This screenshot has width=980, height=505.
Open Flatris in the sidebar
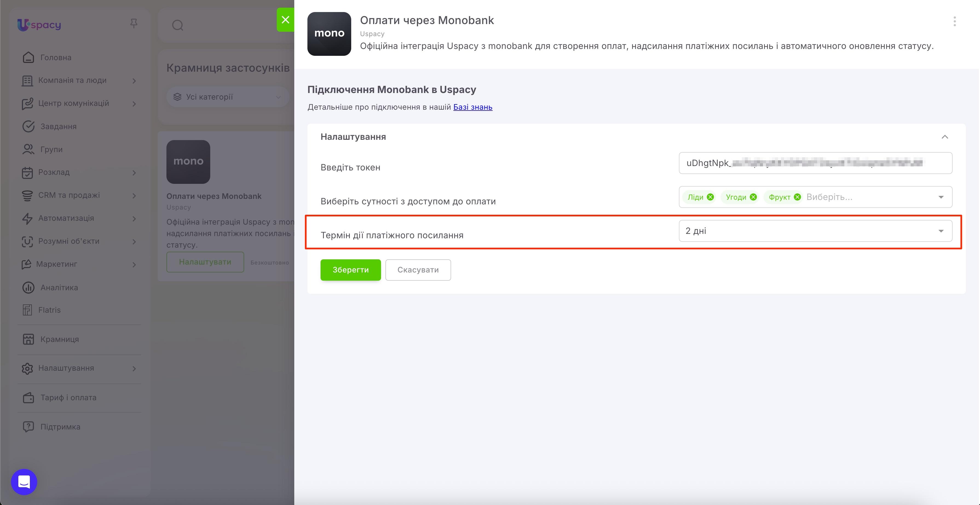point(50,310)
